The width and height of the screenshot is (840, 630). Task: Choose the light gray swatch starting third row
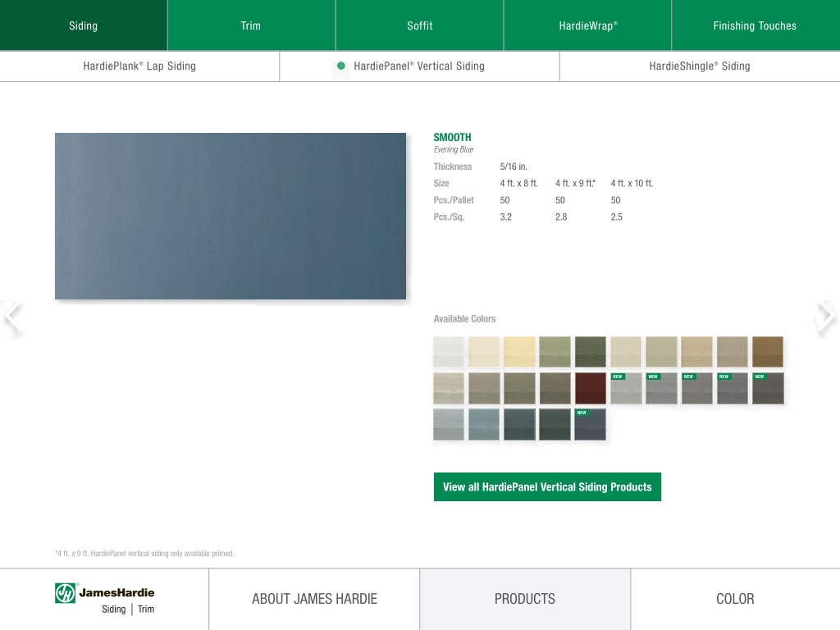449,424
